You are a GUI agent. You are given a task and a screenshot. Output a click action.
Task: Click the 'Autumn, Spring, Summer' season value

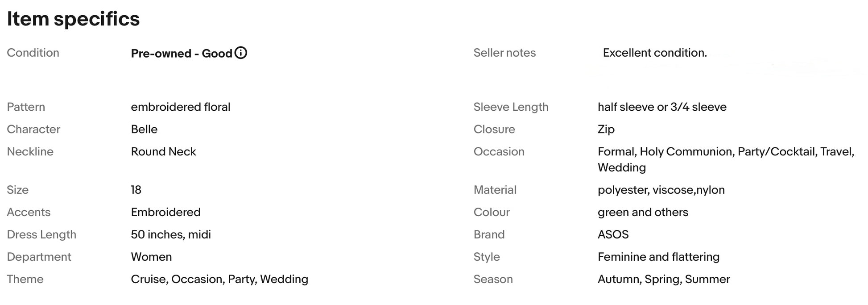point(664,279)
